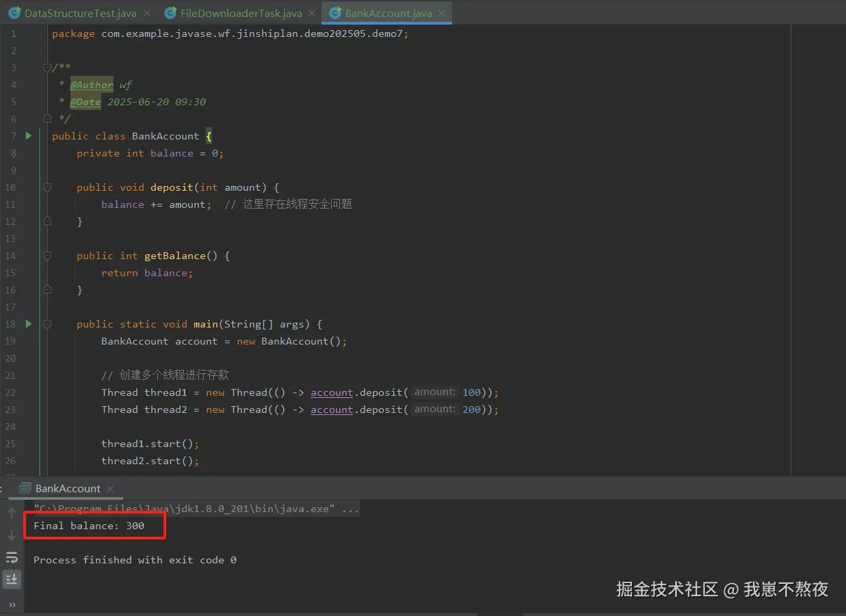The height and width of the screenshot is (616, 846).
Task: Click the console Up the Stack Trace arrow
Action: pyautogui.click(x=12, y=513)
